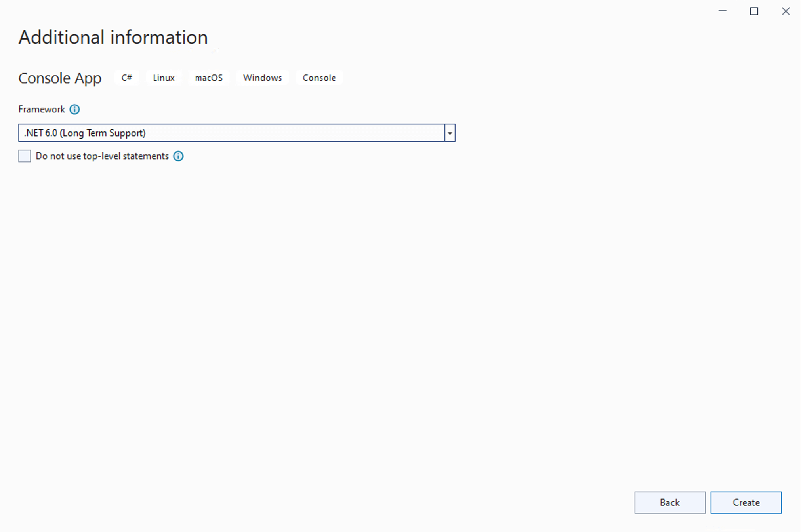Screen dimensions: 801x532
Task: Click the Additional information heading
Action: [x=113, y=37]
